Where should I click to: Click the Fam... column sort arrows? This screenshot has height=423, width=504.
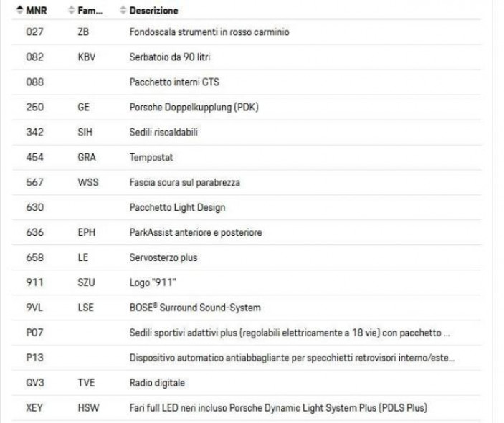[x=72, y=10]
